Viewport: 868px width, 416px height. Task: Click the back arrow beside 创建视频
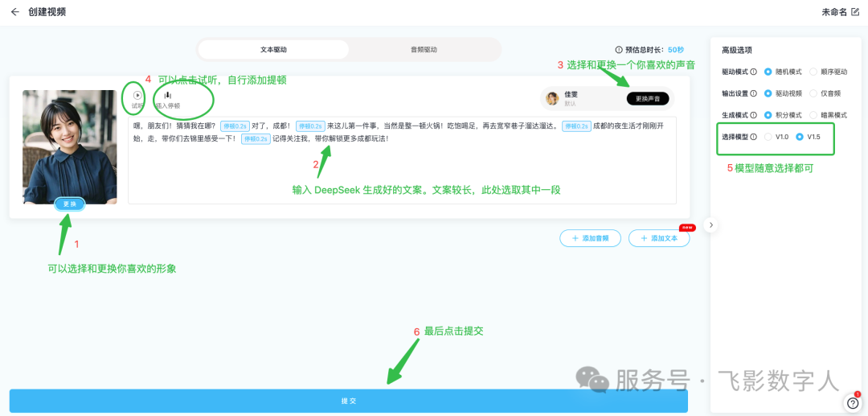coord(14,12)
